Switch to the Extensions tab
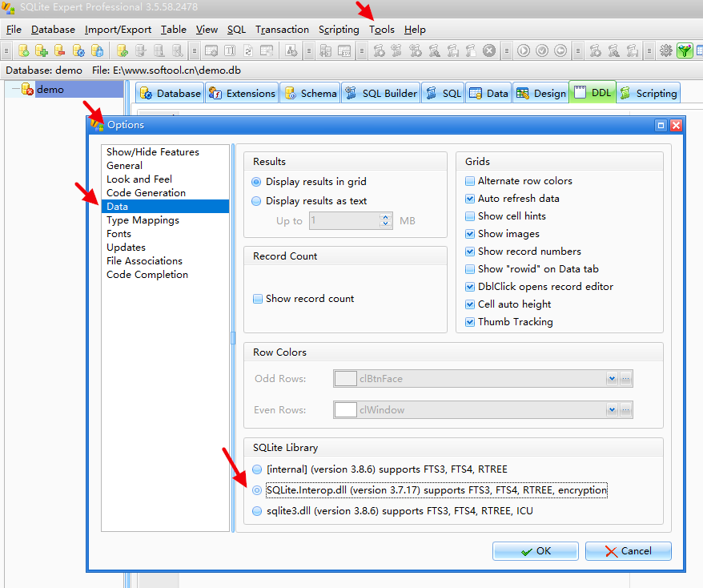 242,93
